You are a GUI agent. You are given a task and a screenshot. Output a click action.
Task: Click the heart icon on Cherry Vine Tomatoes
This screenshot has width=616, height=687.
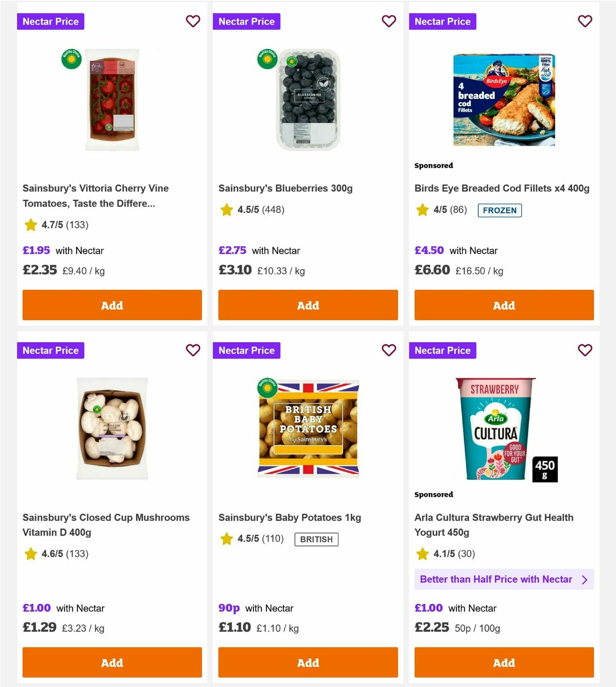(x=192, y=21)
